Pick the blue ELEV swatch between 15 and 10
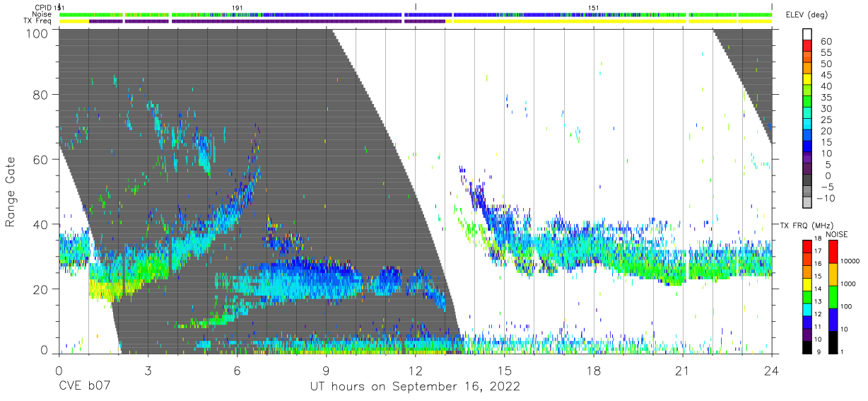868x401 pixels. [808, 147]
